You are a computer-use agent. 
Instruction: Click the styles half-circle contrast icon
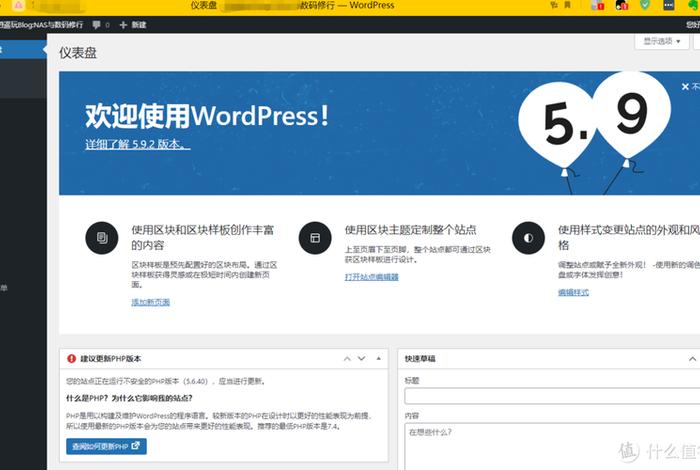529,238
